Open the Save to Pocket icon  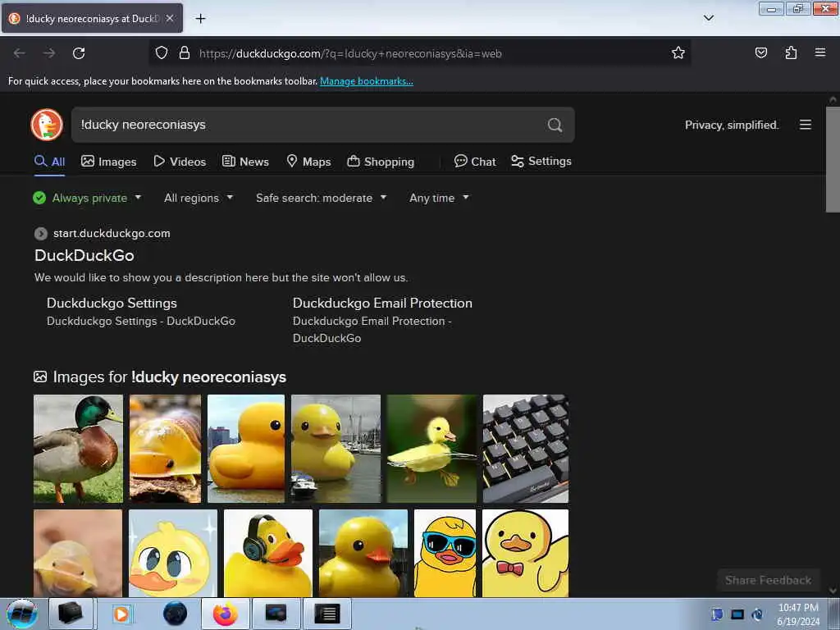(x=760, y=53)
